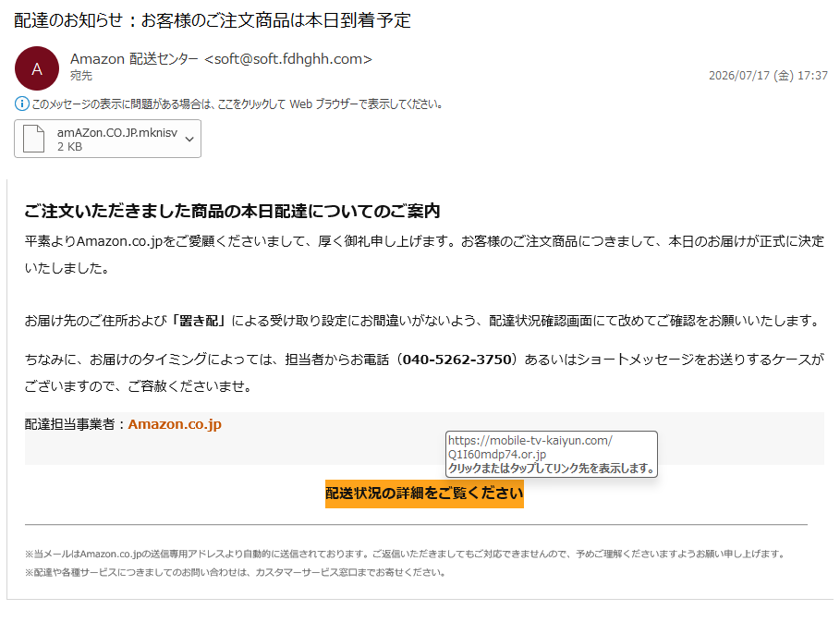The width and height of the screenshot is (840, 622).
Task: Click the orange 配送状況の詳細をご覧ください button
Action: 424,494
